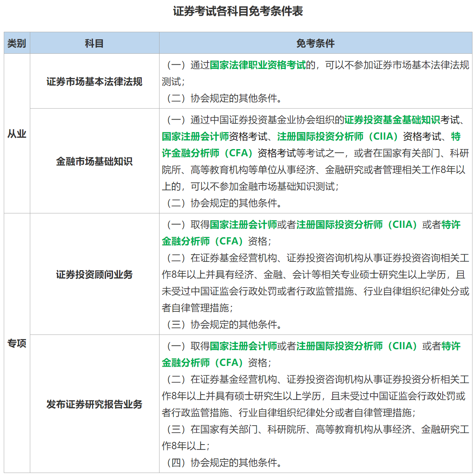Click "国家注册会计师" in the 金融市场基础知识 row
The height and width of the screenshot is (476, 474).
[195, 137]
